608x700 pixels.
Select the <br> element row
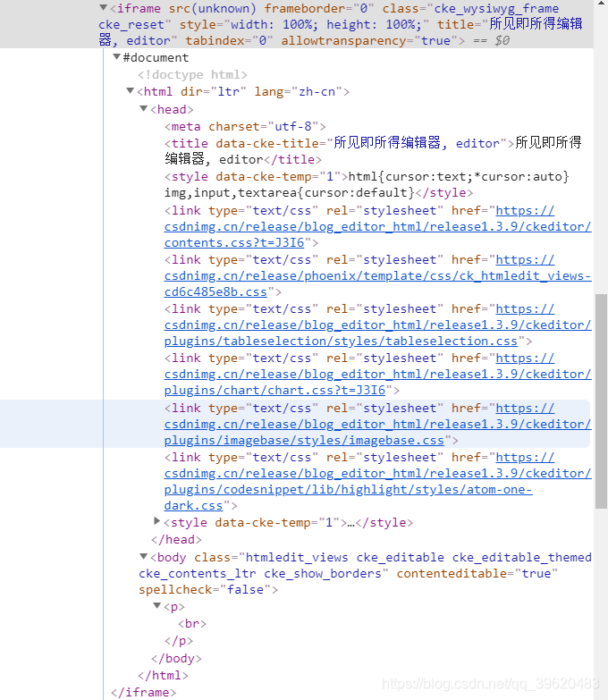click(192, 623)
